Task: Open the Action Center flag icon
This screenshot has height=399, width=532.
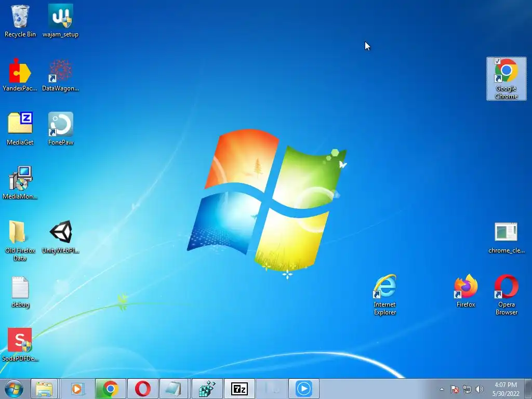Action: pyautogui.click(x=455, y=389)
